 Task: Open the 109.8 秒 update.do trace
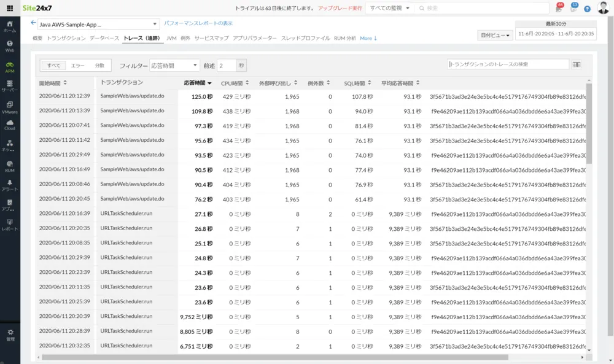[311, 111]
